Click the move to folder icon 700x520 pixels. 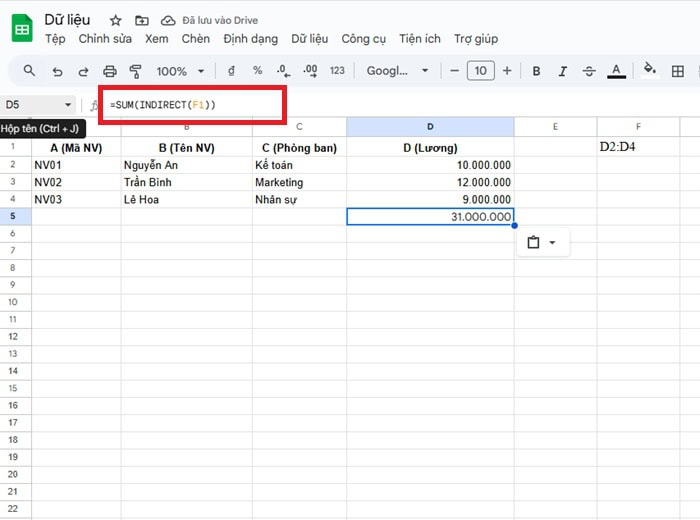tap(142, 20)
